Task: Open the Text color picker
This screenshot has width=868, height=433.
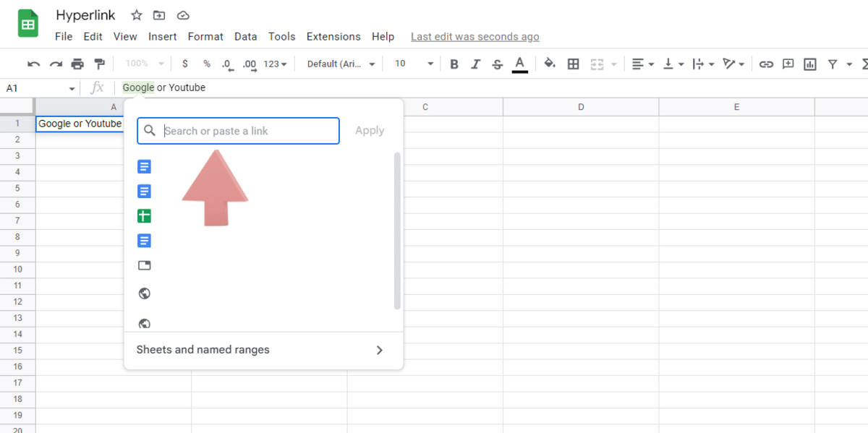Action: coord(519,64)
